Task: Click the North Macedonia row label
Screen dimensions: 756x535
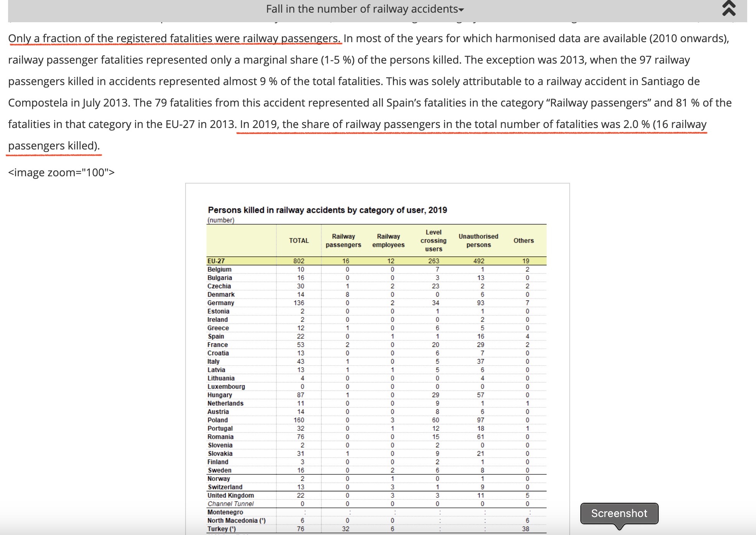Action: tap(237, 521)
